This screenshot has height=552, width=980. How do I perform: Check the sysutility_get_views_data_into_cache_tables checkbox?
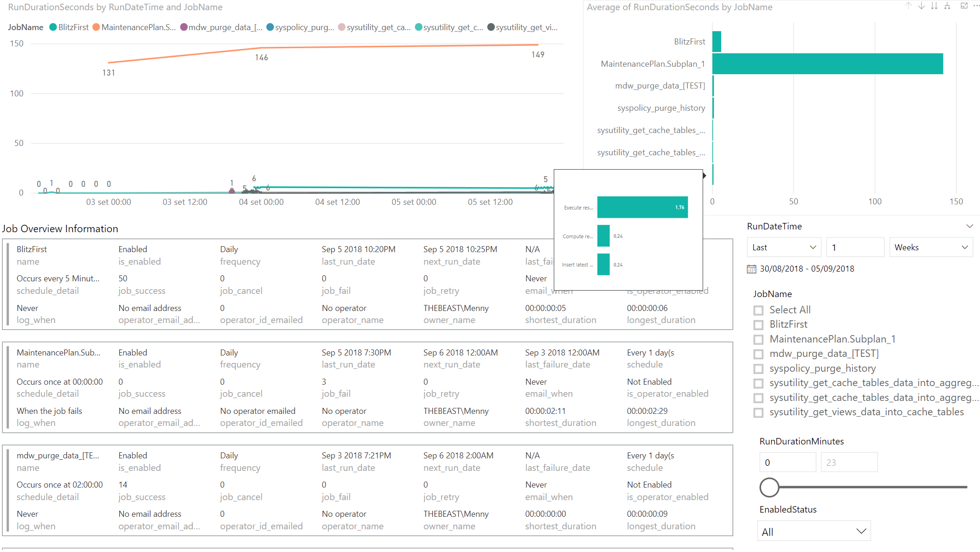coord(759,412)
